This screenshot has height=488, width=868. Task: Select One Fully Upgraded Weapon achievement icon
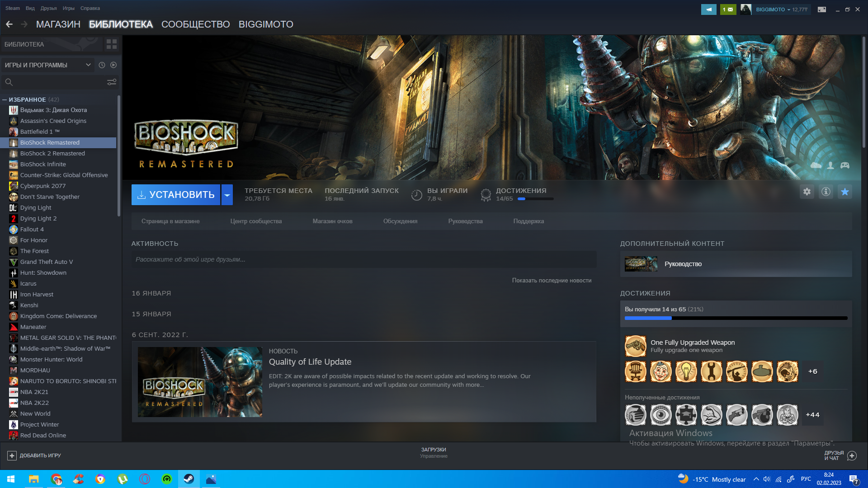[635, 346]
